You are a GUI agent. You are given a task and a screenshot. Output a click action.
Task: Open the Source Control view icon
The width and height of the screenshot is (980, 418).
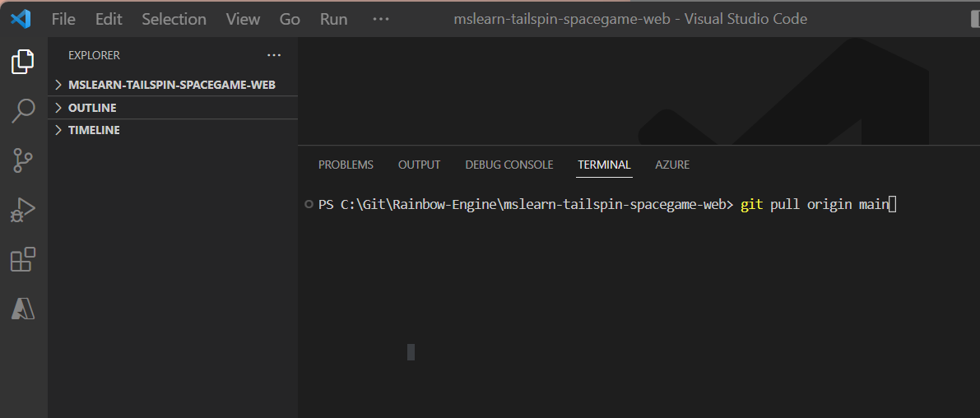pos(23,160)
